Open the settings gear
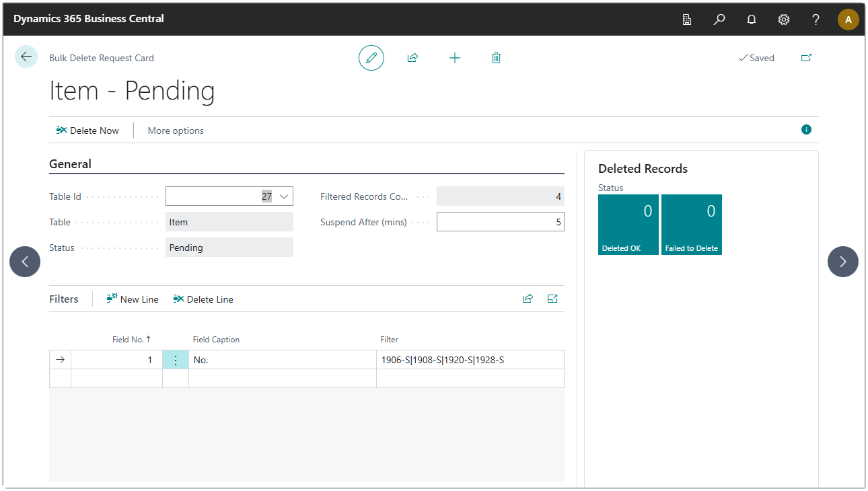This screenshot has width=868, height=491. click(784, 20)
